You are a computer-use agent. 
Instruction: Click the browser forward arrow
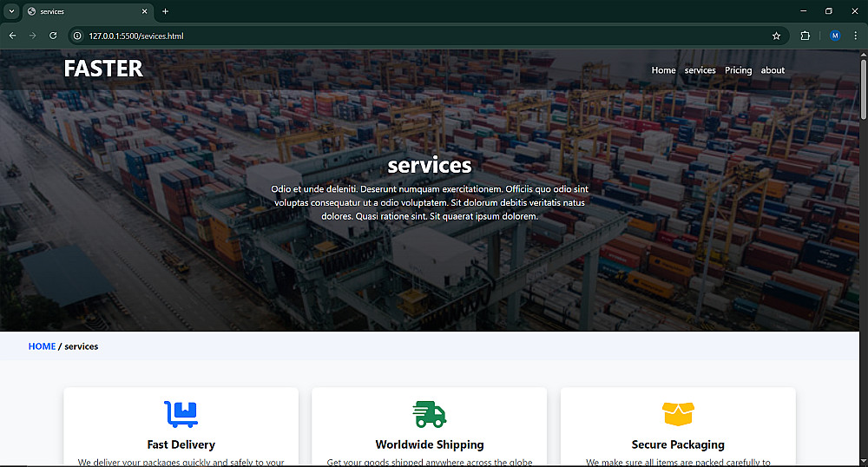point(33,36)
